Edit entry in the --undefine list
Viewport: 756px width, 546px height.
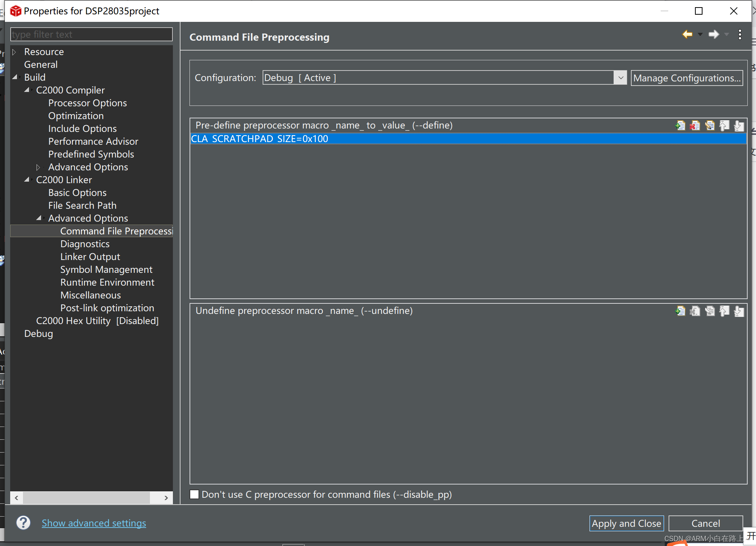pos(710,311)
